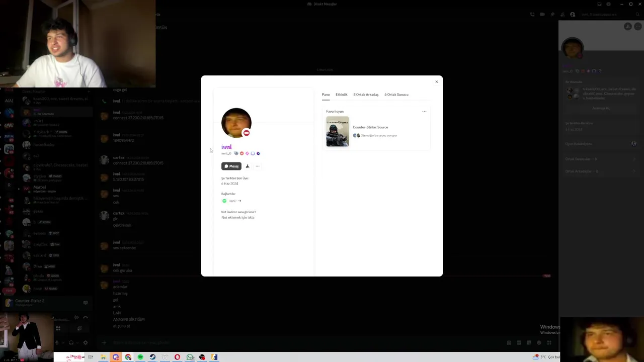This screenshot has width=644, height=362.
Task: Open the side profile panel more-options button
Action: coord(637,27)
